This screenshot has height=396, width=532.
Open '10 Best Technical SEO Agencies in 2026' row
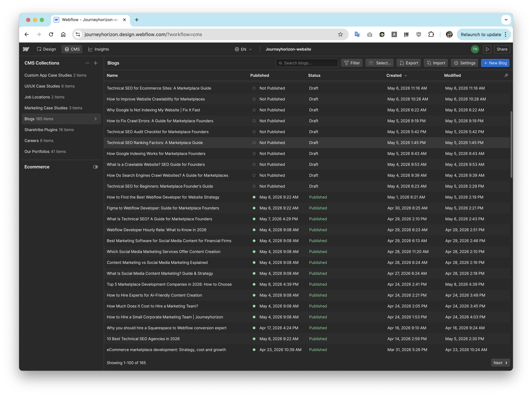coord(307,339)
